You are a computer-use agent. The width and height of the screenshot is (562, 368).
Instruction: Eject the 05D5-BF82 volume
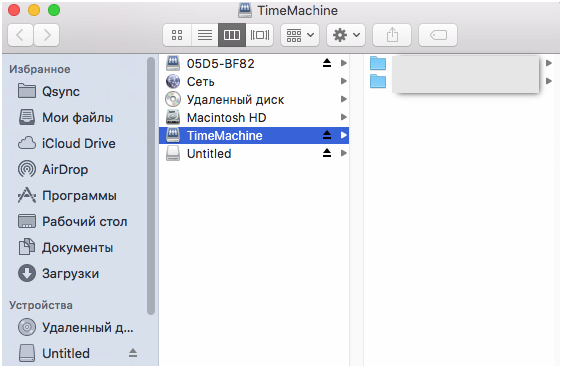327,63
